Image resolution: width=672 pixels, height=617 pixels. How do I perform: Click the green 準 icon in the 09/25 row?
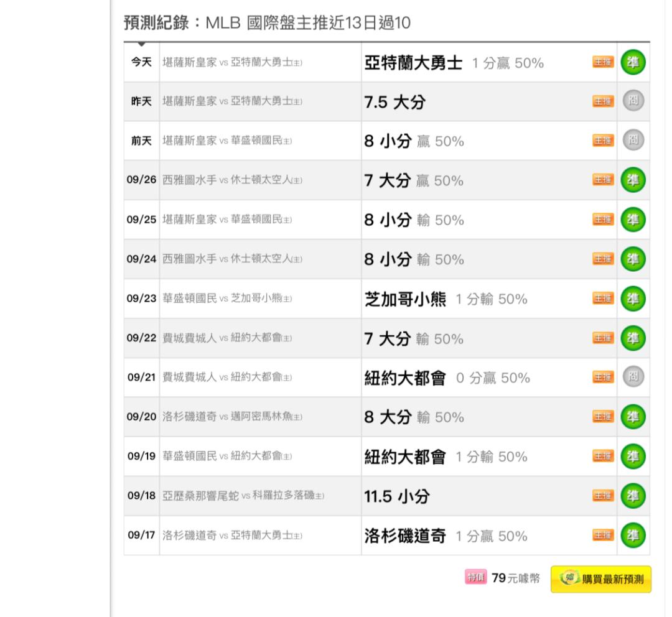coord(633,220)
